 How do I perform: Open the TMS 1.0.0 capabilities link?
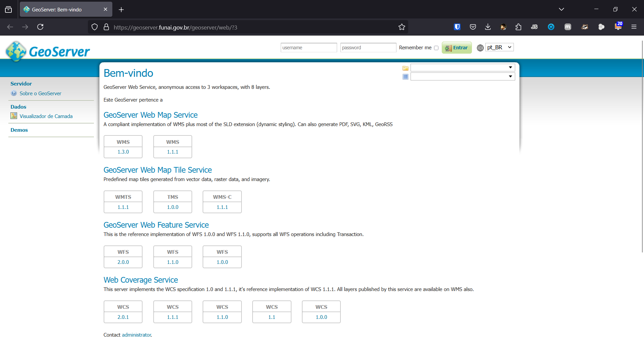pos(173,207)
